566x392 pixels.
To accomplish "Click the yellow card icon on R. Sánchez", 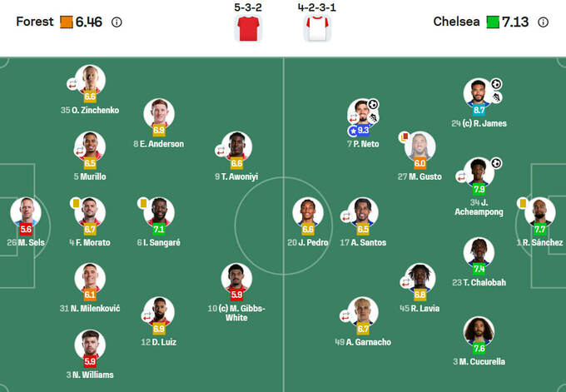I will tap(523, 201).
